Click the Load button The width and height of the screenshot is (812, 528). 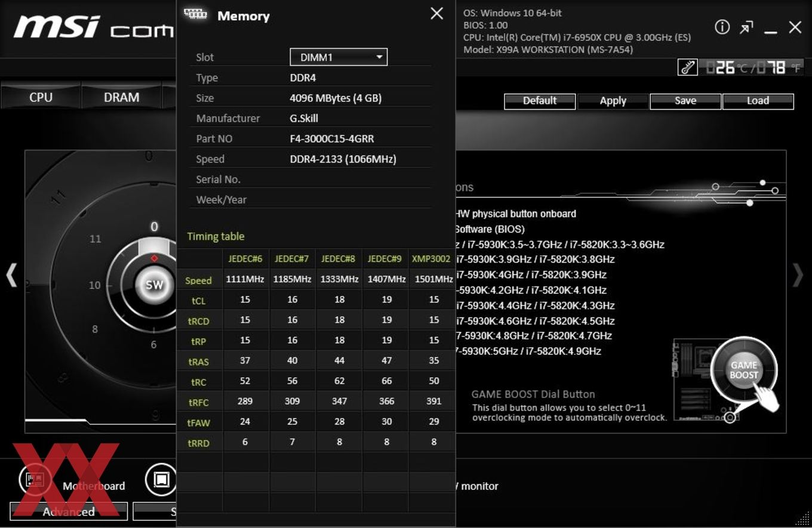point(758,101)
